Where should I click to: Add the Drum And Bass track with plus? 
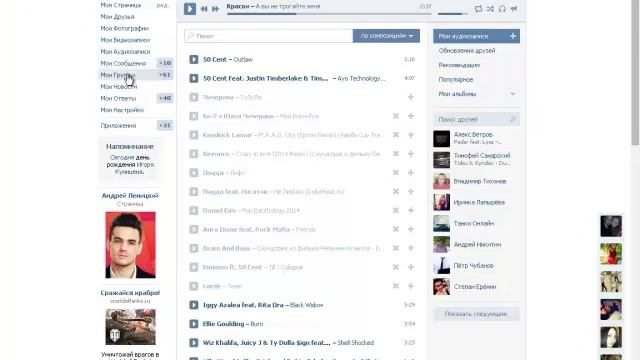click(411, 248)
